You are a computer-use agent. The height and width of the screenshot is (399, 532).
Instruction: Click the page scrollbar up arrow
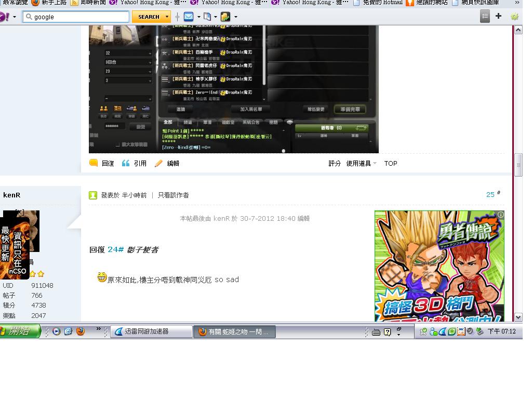click(x=518, y=30)
